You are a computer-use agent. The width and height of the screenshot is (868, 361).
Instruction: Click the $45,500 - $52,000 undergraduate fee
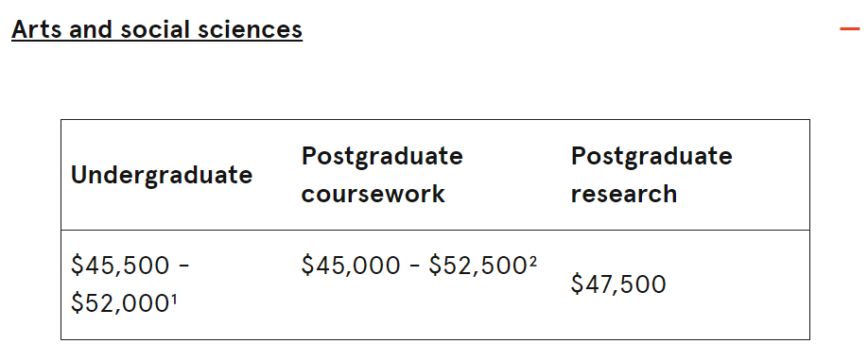tap(130, 284)
